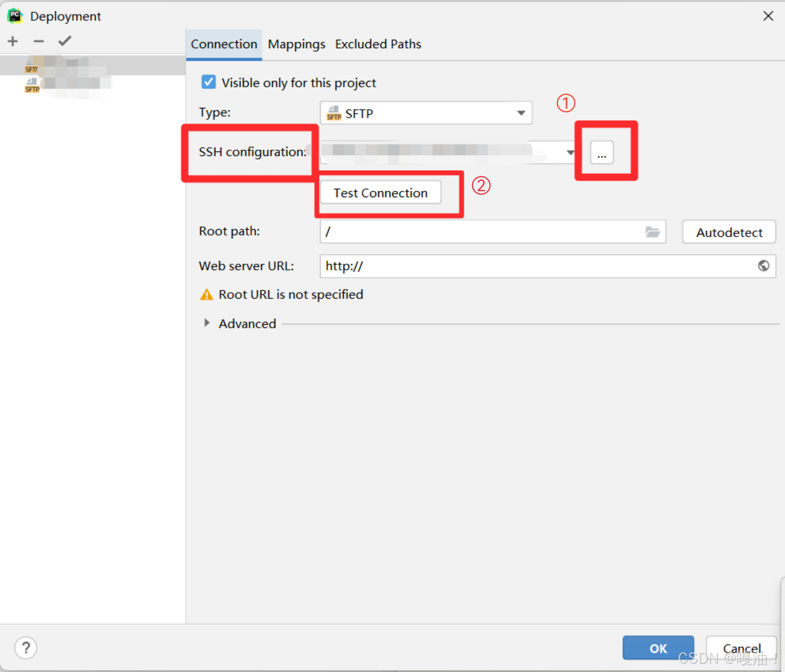Add a new deployment server with plus icon

(13, 41)
